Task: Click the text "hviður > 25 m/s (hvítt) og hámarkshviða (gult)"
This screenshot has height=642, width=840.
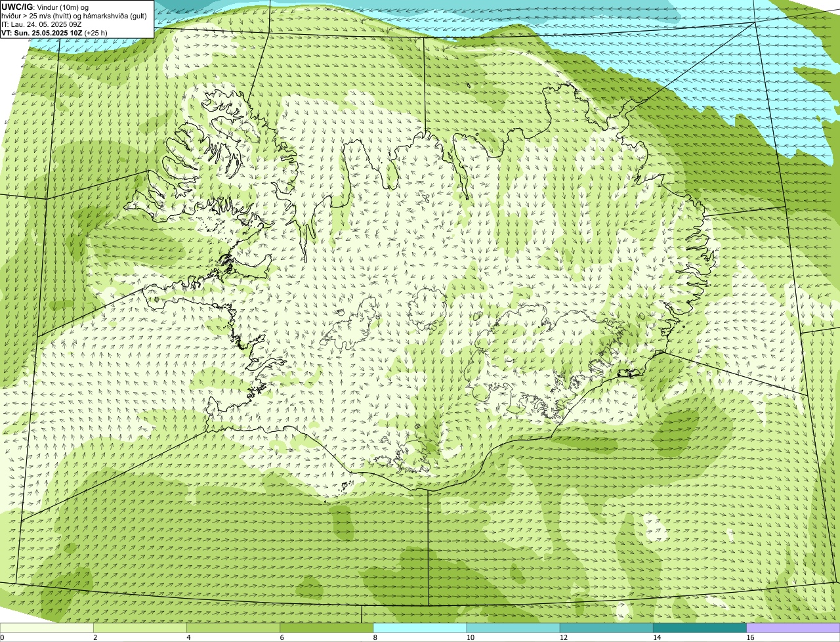Action: pos(74,16)
